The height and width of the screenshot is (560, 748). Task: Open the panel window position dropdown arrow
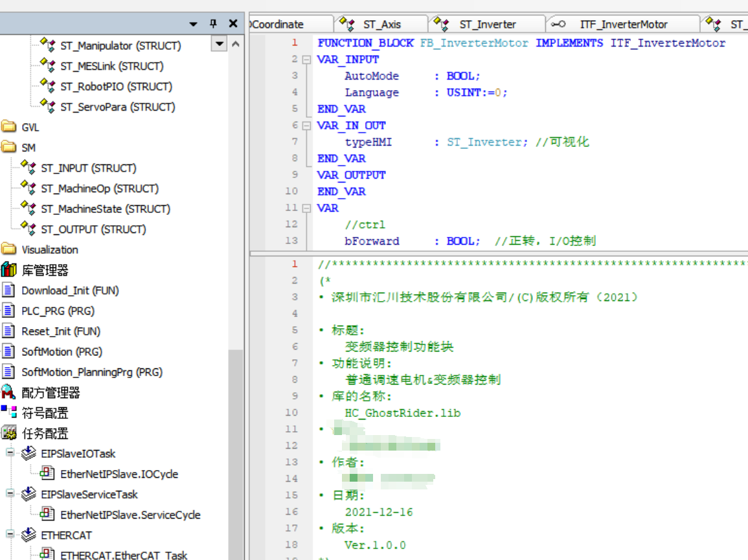coord(193,24)
